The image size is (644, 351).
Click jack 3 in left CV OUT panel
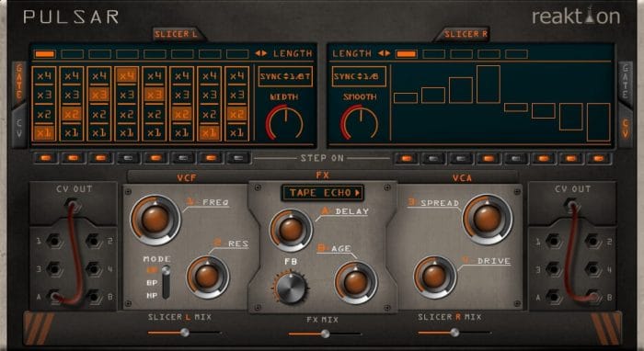[54, 269]
